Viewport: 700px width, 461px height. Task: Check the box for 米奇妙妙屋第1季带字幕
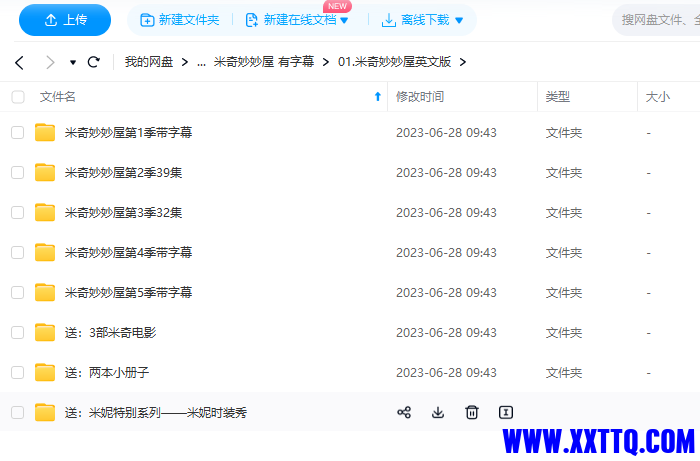click(17, 133)
